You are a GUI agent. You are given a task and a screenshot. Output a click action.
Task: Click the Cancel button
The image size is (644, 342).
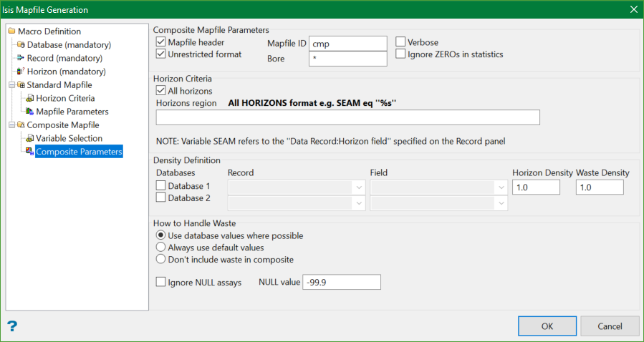pos(610,326)
